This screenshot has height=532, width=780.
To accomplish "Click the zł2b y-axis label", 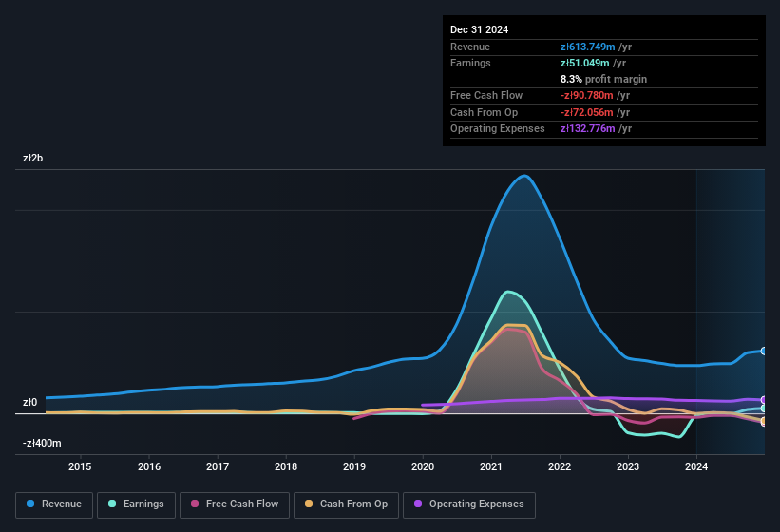I will point(33,158).
